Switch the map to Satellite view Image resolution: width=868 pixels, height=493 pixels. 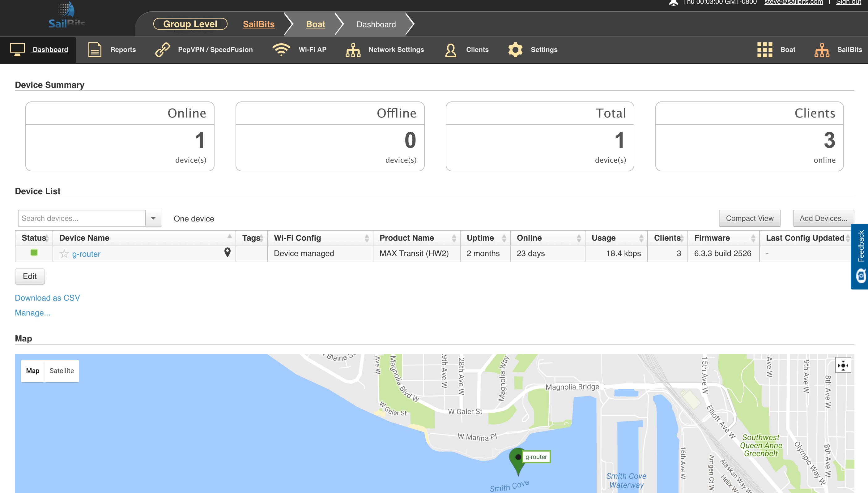[x=62, y=371]
